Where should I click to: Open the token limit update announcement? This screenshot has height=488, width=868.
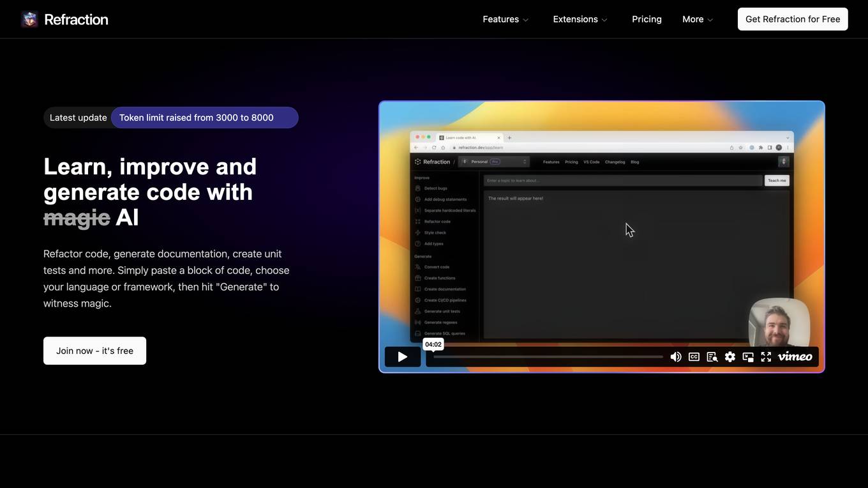point(204,118)
